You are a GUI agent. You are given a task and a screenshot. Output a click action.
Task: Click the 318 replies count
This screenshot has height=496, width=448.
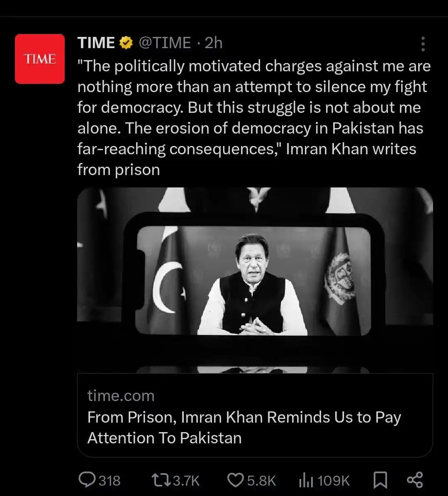click(x=110, y=481)
